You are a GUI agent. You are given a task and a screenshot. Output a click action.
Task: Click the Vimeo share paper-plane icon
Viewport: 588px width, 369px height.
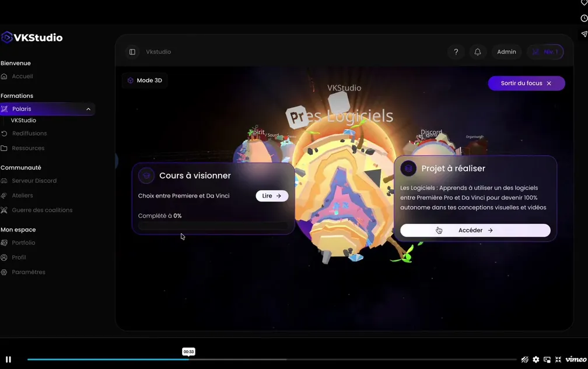tap(584, 34)
